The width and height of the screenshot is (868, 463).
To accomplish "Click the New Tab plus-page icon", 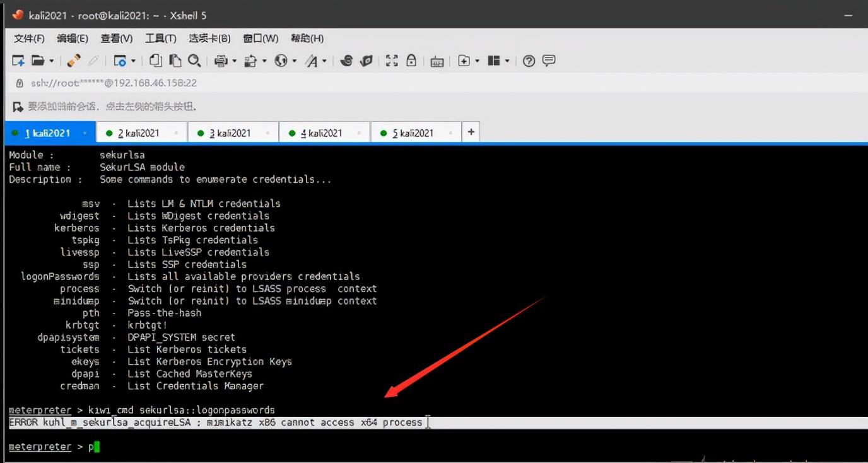I will pos(464,61).
